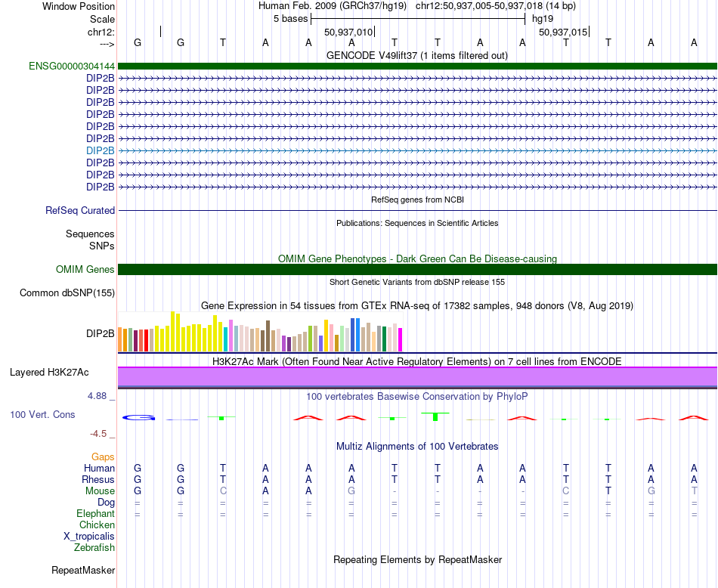Click the Human Feb. 2009 (GRCh37/hg19) assembly text
Viewport: 718px width, 588px height.
(x=333, y=6)
